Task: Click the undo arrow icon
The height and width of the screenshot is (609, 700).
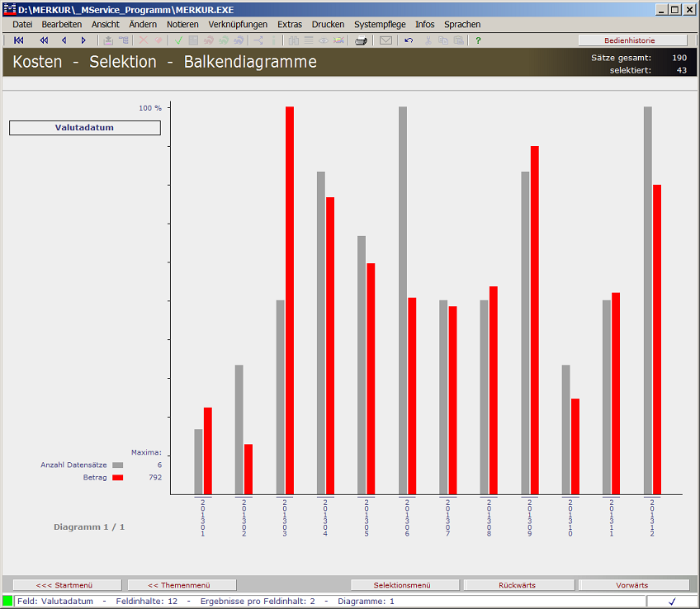Action: (x=409, y=40)
